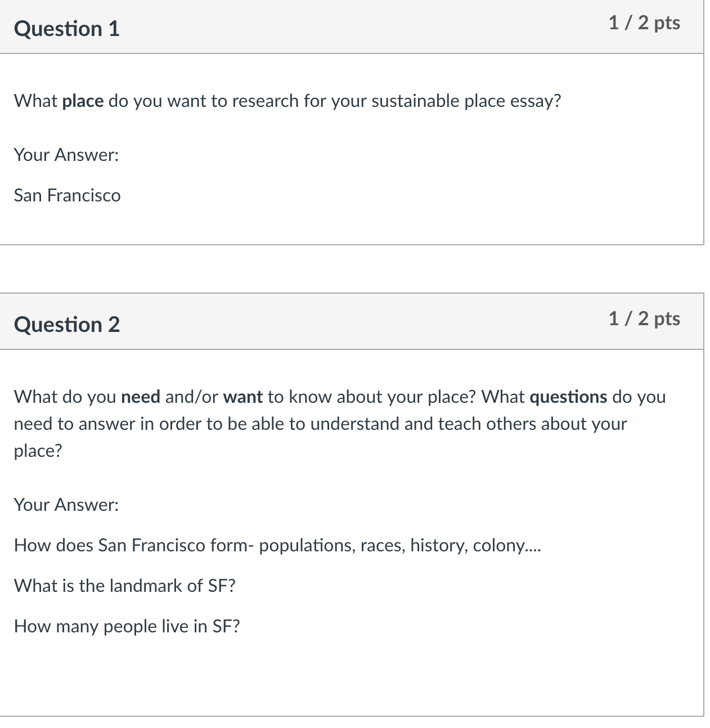Click the answer text San Francisco

[68, 195]
